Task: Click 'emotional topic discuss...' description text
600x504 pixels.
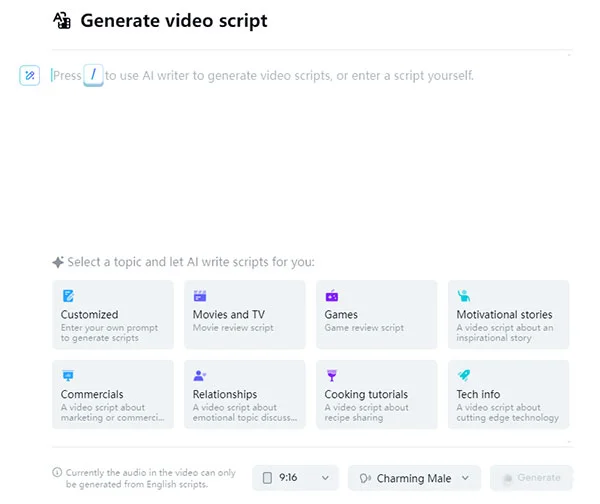Action: pos(245,418)
